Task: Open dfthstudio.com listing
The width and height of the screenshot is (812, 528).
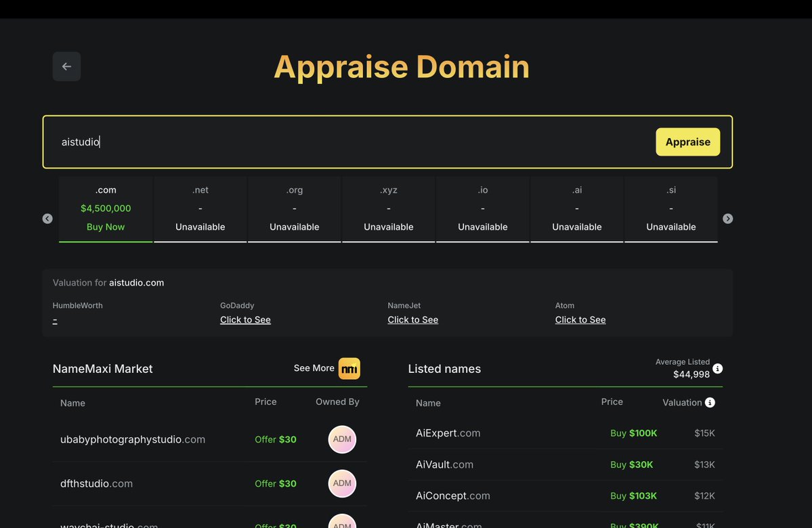Action: [x=96, y=483]
